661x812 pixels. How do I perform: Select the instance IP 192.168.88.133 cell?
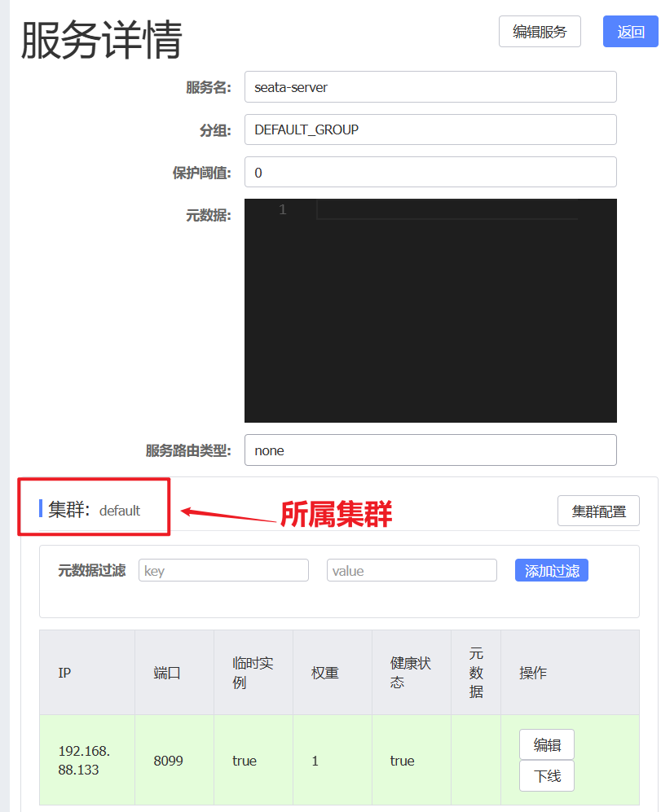point(85,760)
